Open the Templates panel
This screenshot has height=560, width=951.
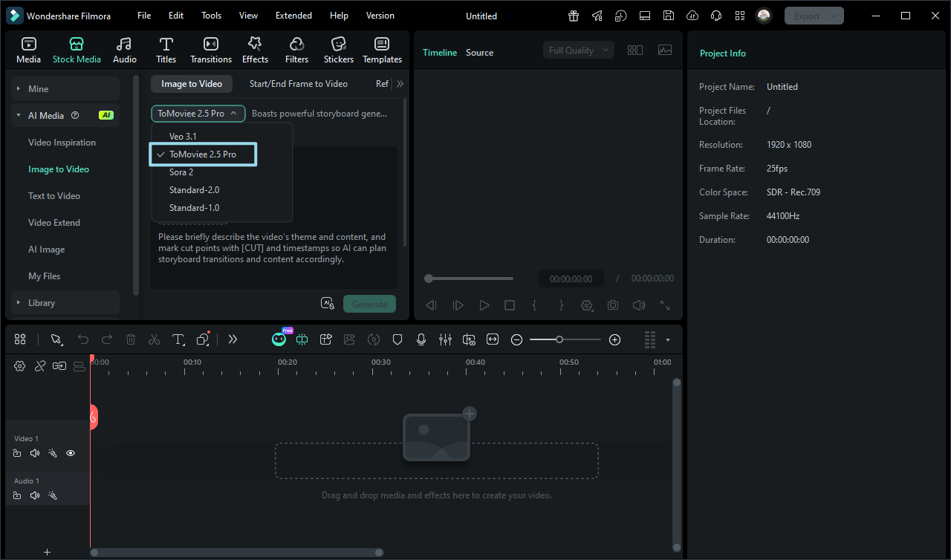pyautogui.click(x=382, y=50)
